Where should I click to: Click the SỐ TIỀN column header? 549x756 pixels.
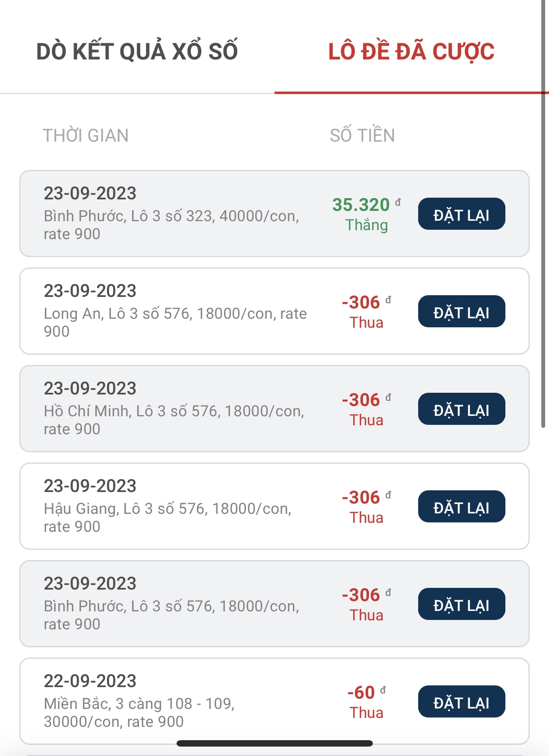(x=362, y=136)
